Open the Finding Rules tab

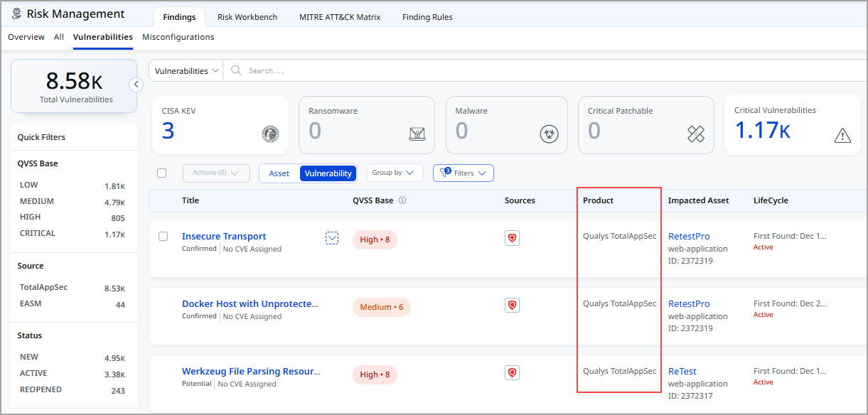click(x=427, y=17)
